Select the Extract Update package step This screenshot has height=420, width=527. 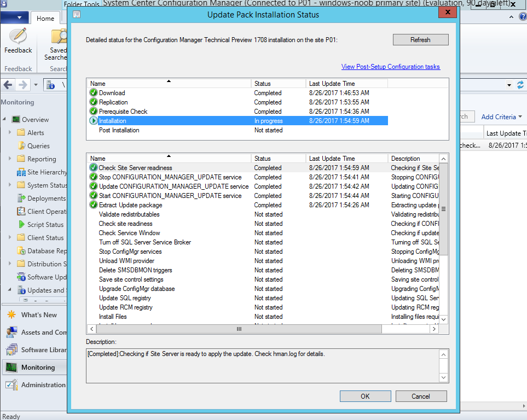264,205
